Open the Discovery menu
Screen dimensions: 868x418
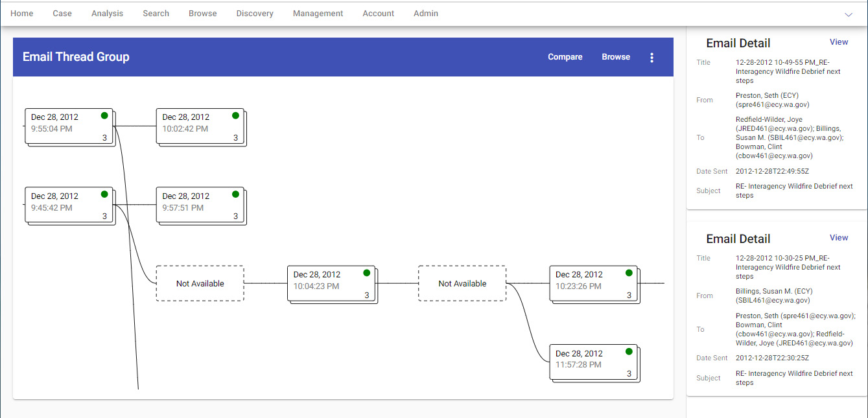(x=254, y=13)
